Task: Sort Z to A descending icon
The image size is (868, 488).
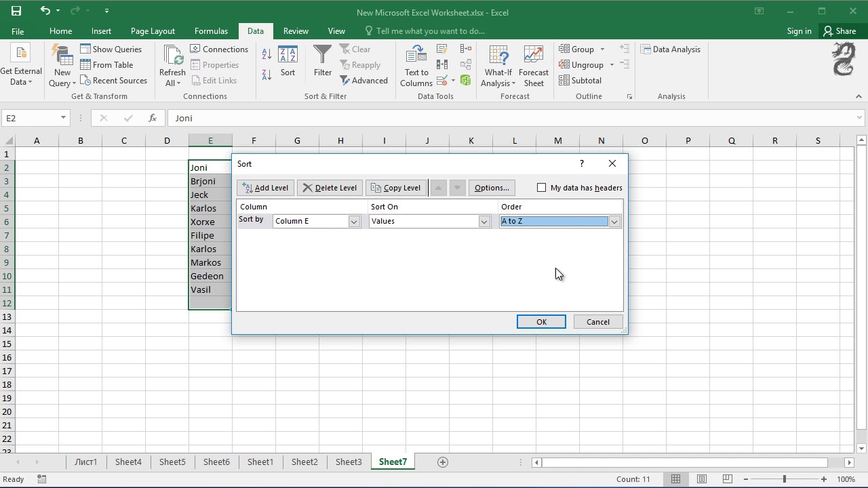Action: 267,75
